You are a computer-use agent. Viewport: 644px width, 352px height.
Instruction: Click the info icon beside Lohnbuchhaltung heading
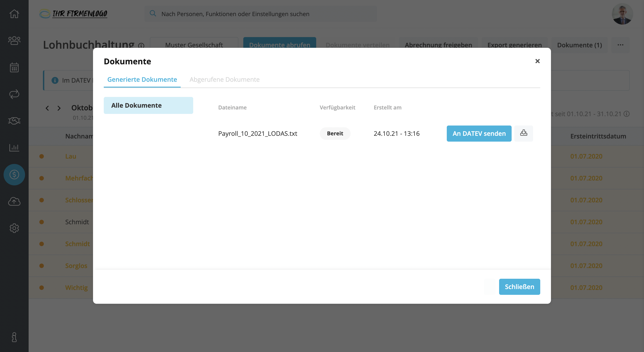click(141, 46)
